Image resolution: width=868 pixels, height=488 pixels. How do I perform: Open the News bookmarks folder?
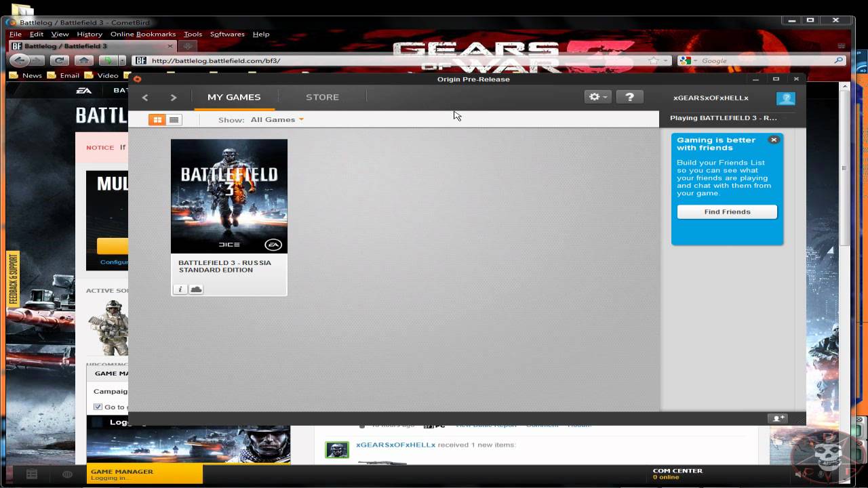(x=26, y=75)
